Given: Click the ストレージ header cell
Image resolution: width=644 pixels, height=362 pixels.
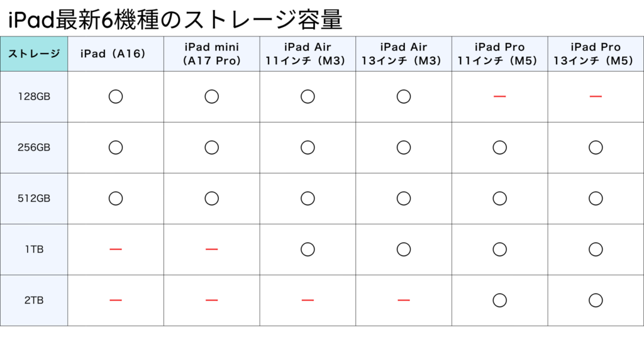Looking at the screenshot, I should 34,54.
